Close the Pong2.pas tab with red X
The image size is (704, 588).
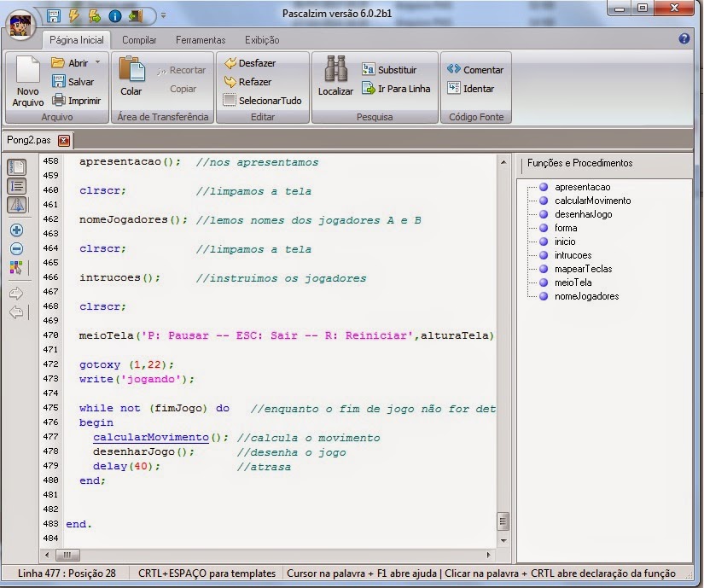coord(64,141)
